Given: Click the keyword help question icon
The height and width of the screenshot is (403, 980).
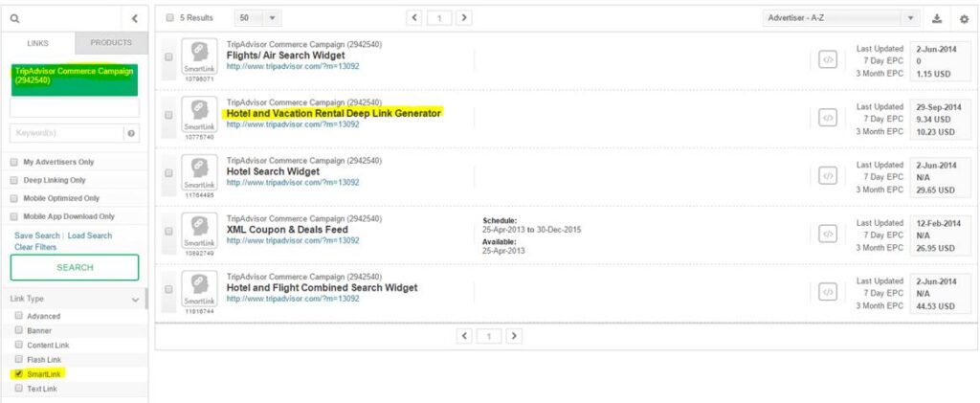Looking at the screenshot, I should 131,133.
